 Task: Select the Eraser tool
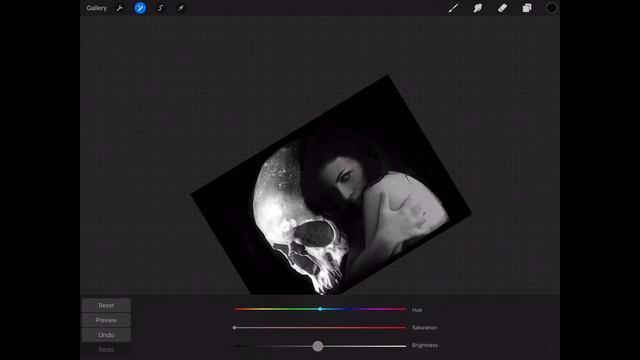click(x=502, y=8)
